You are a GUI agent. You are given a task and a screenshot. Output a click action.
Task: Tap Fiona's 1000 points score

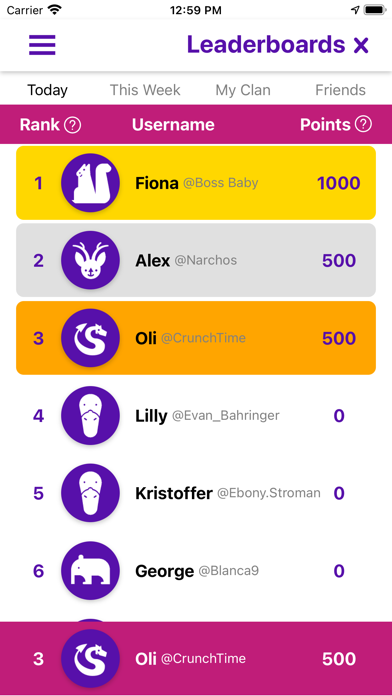(x=339, y=183)
